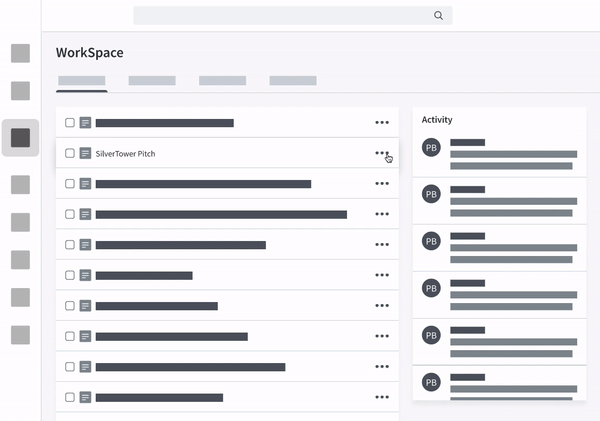Tick checkbox of row above SilverTower Pitch
The width and height of the screenshot is (600, 421).
(70, 122)
